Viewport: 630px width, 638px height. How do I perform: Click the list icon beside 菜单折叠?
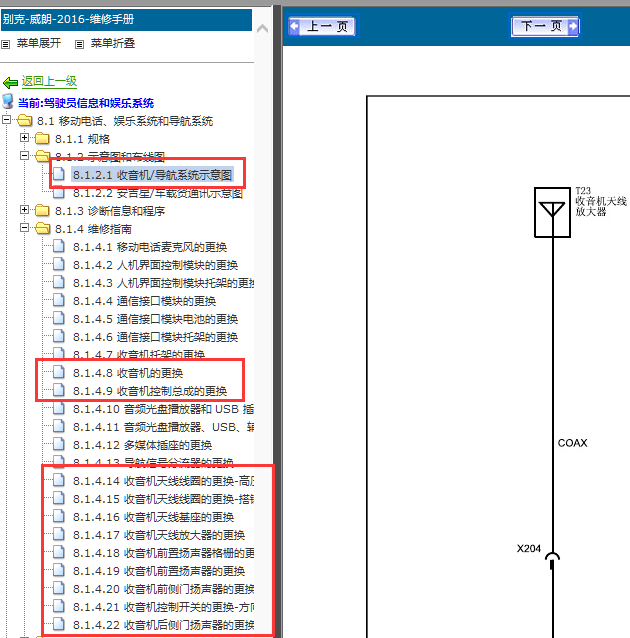(79, 44)
